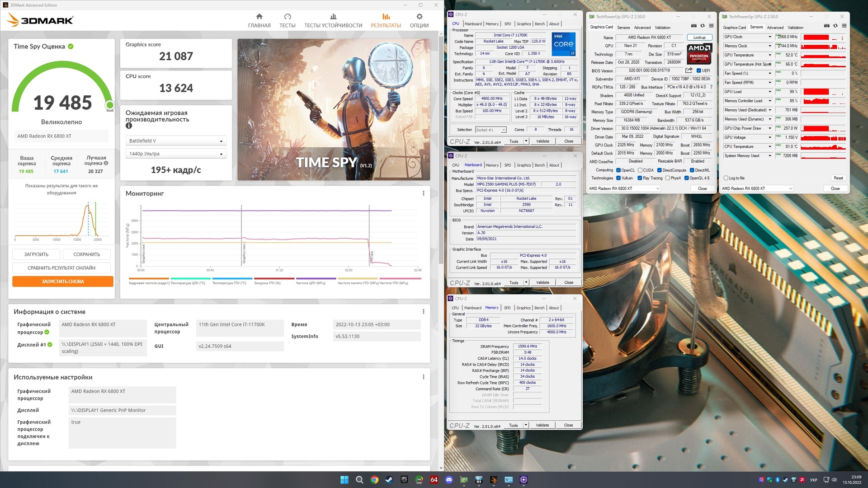Image resolution: width=868 pixels, height=488 pixels.
Task: Toggle the UEFI checkbox in GPU-Z
Action: 699,71
